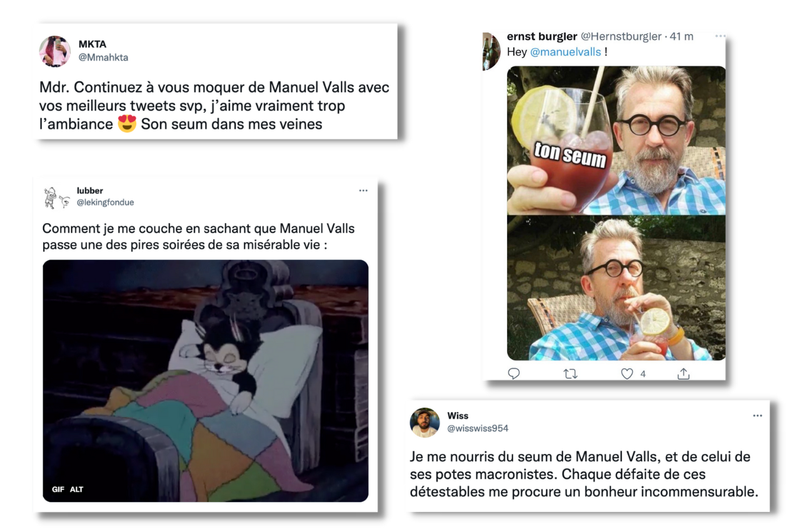Share ernst burgler's tweet via the share icon
This screenshot has height=532, width=809.
click(x=683, y=373)
